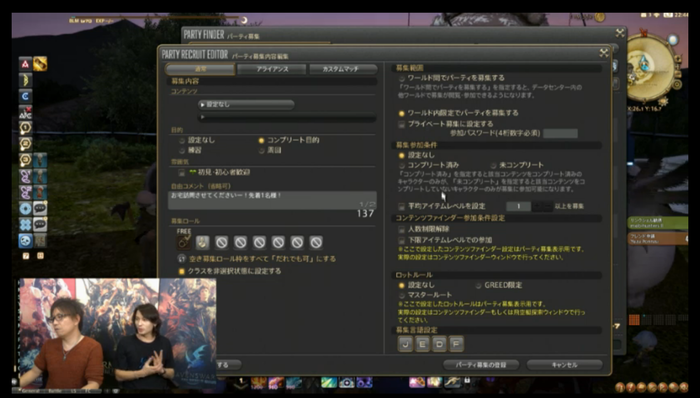Select ワールド内限定でパーティを募集する radio
700x398 pixels.
point(402,113)
